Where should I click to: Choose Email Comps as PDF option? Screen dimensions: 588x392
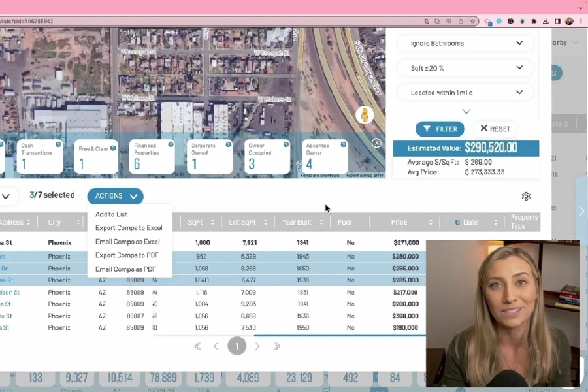point(125,269)
